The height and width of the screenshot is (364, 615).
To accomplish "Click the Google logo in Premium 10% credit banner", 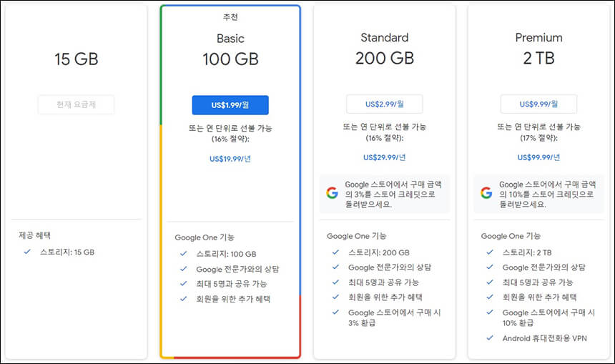I will click(486, 192).
